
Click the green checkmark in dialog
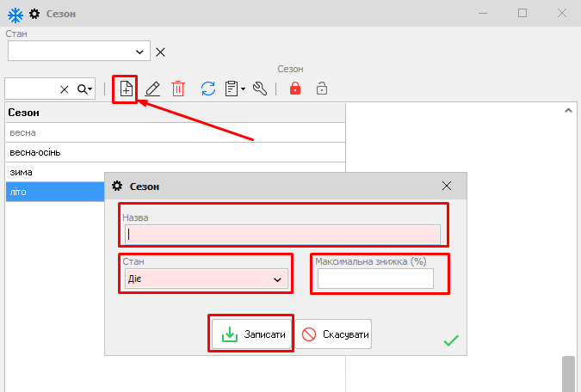[450, 341]
